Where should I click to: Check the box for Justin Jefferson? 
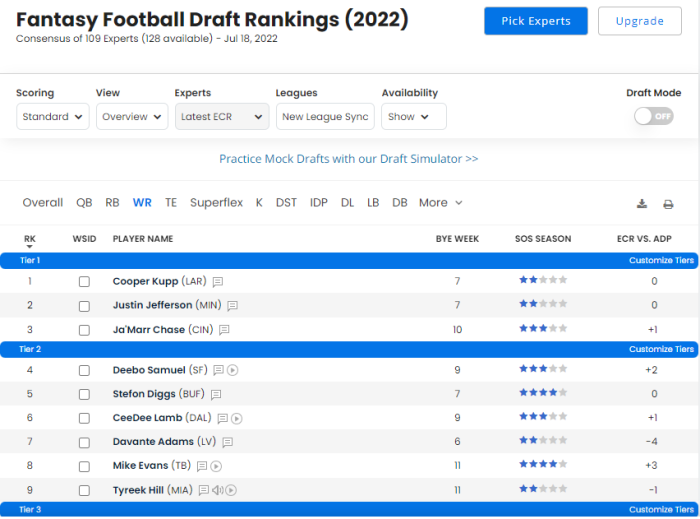click(84, 306)
